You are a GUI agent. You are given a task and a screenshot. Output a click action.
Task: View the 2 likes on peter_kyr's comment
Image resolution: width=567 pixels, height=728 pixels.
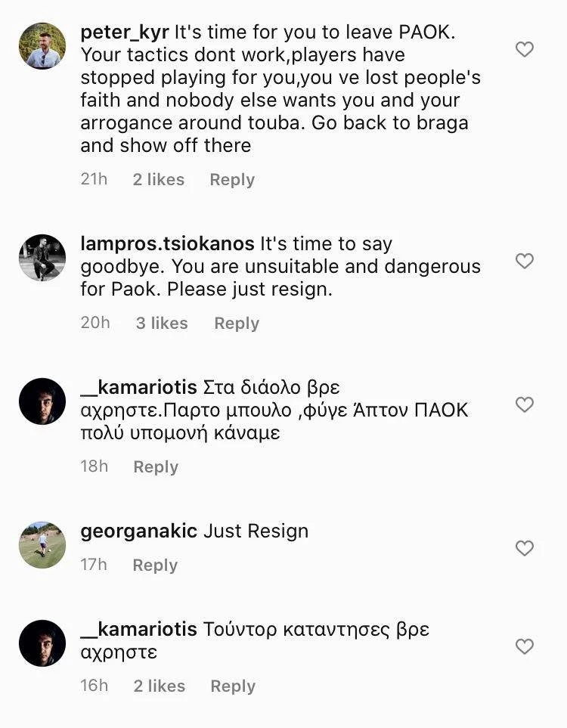click(159, 180)
